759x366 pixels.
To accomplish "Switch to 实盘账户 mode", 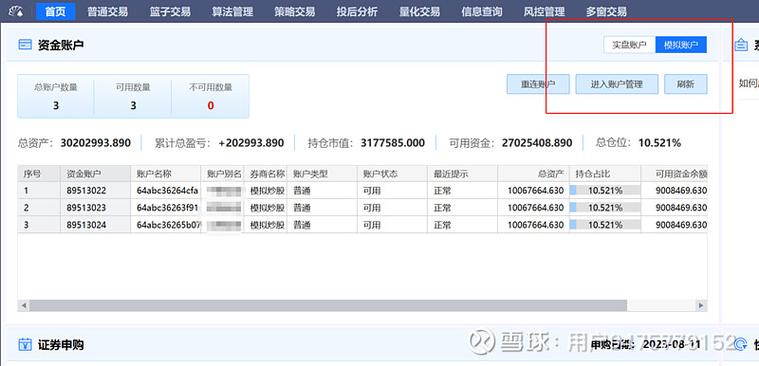I will coord(629,45).
